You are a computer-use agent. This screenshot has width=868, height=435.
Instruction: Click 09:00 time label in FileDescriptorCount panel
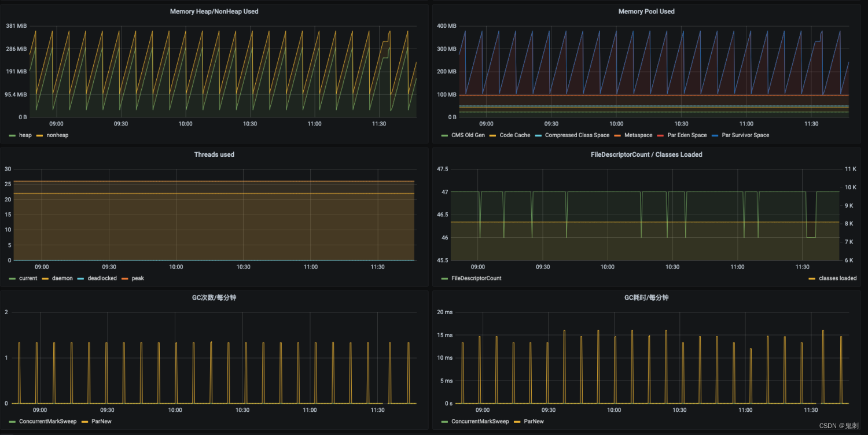477,267
